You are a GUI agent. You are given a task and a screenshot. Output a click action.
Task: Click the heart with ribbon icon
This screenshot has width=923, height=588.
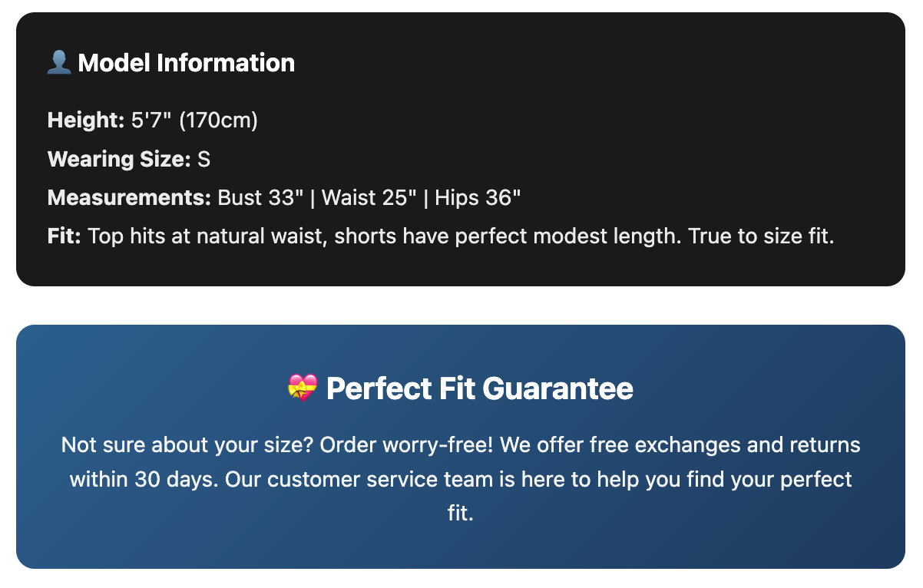click(x=302, y=388)
